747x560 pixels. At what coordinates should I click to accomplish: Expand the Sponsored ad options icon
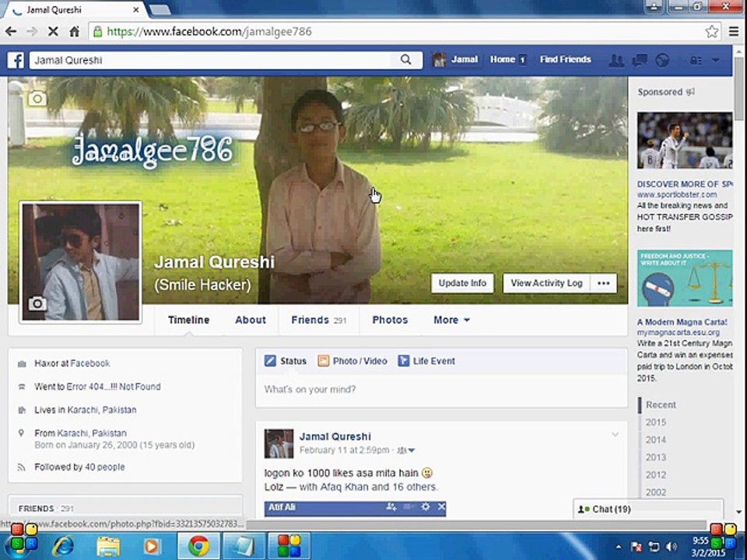tap(690, 92)
